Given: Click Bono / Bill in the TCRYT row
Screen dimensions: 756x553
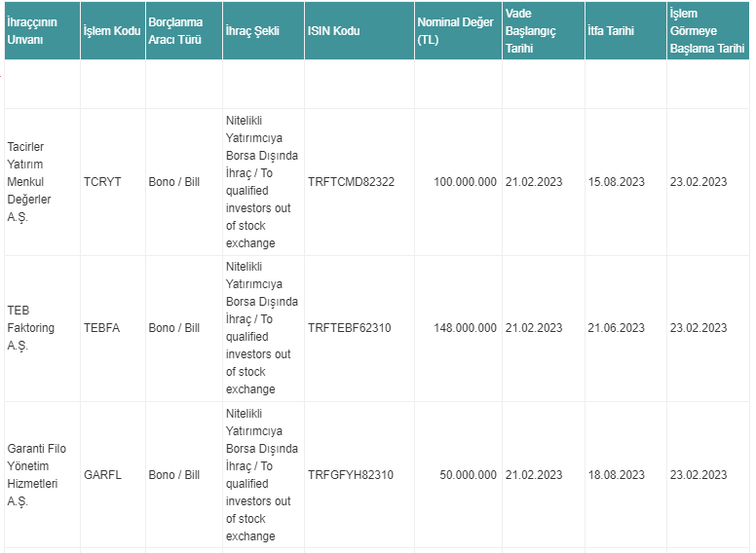Looking at the screenshot, I should (174, 182).
